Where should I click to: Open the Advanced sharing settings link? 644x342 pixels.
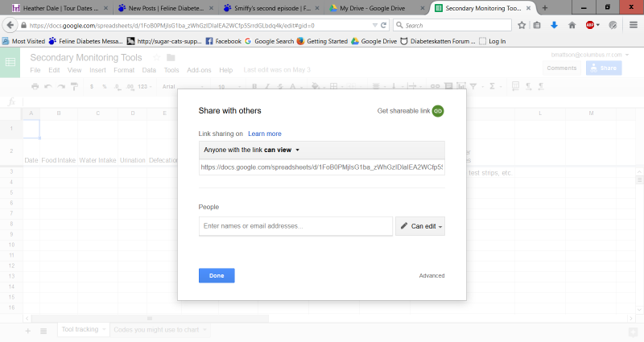[x=431, y=276]
